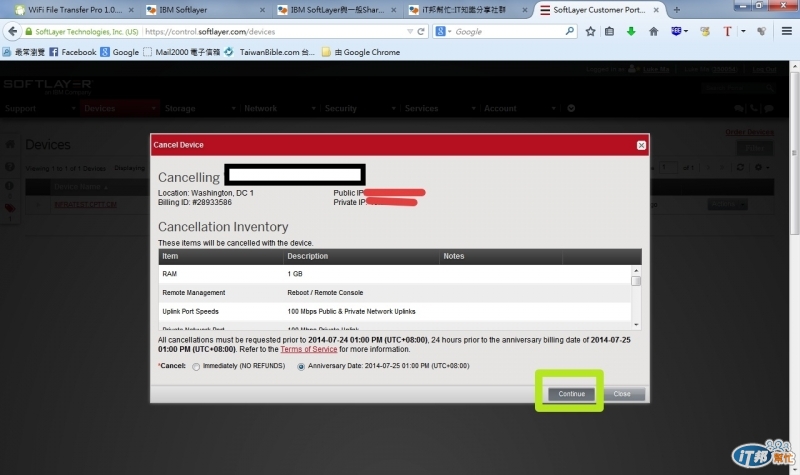Click the Google search field
This screenshot has width=800, height=475.
coord(508,32)
